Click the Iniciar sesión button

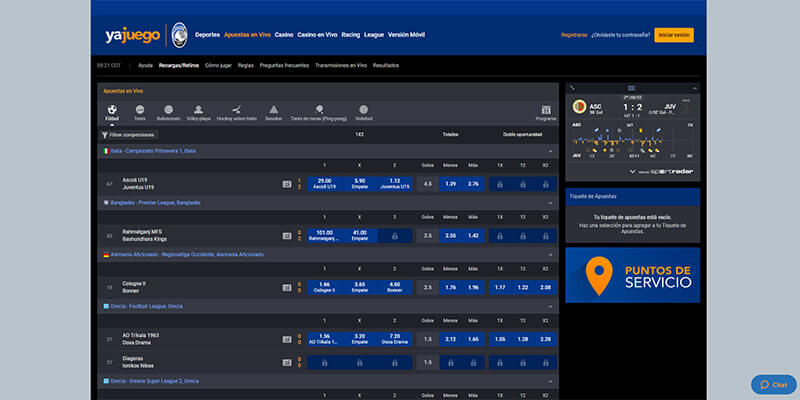(x=673, y=35)
